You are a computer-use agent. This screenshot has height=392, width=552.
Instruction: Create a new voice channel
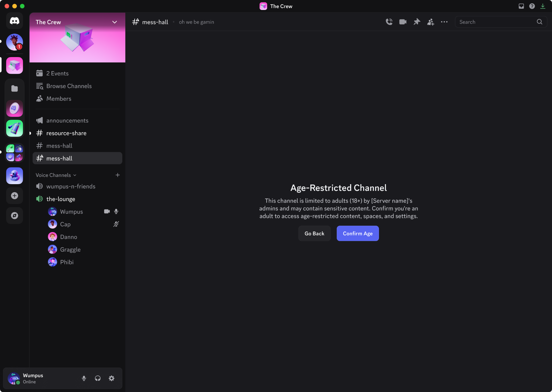pyautogui.click(x=118, y=175)
